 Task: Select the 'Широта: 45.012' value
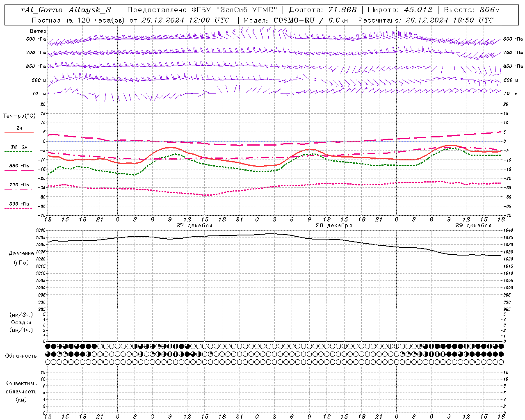(x=400, y=10)
